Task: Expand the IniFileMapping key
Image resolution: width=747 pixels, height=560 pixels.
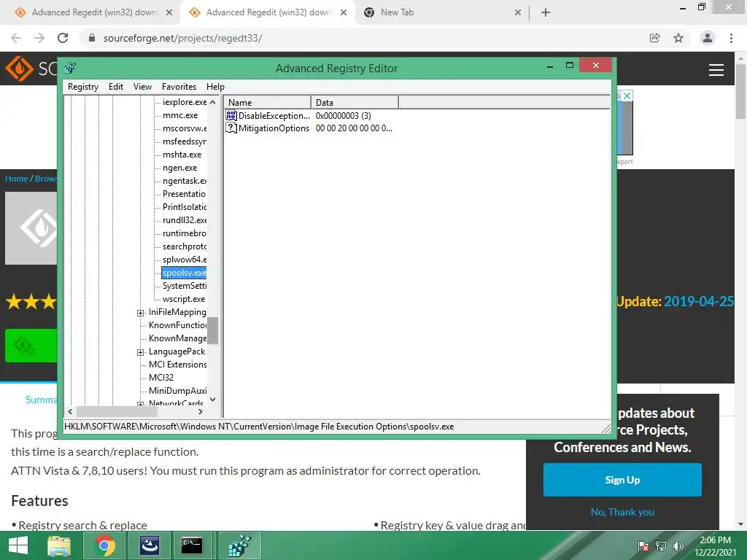Action: click(x=141, y=313)
